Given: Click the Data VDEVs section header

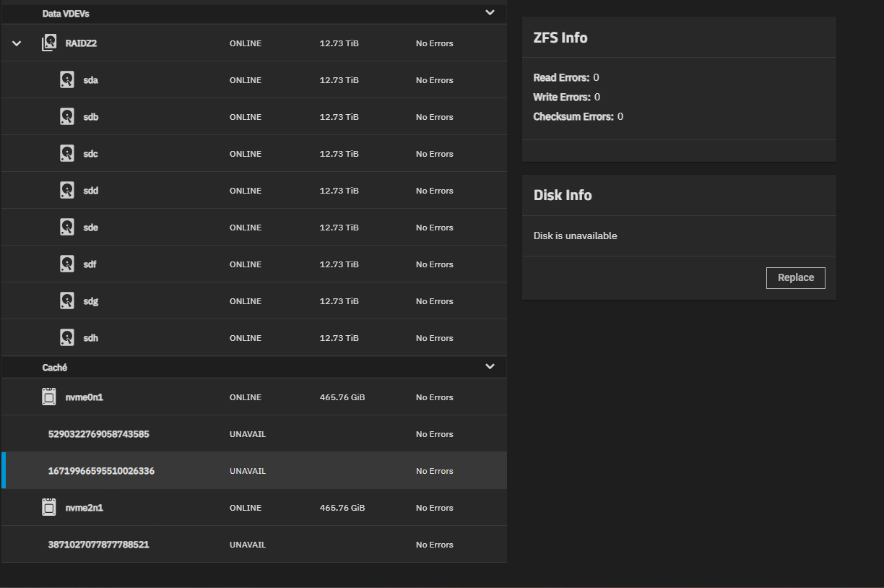Looking at the screenshot, I should (66, 14).
